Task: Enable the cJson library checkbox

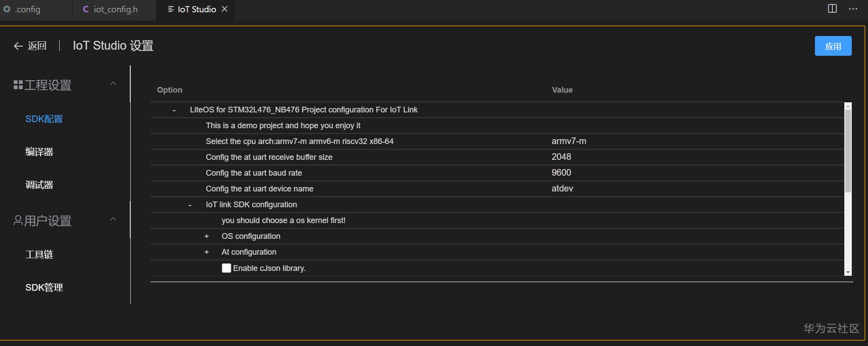Action: coord(226,268)
